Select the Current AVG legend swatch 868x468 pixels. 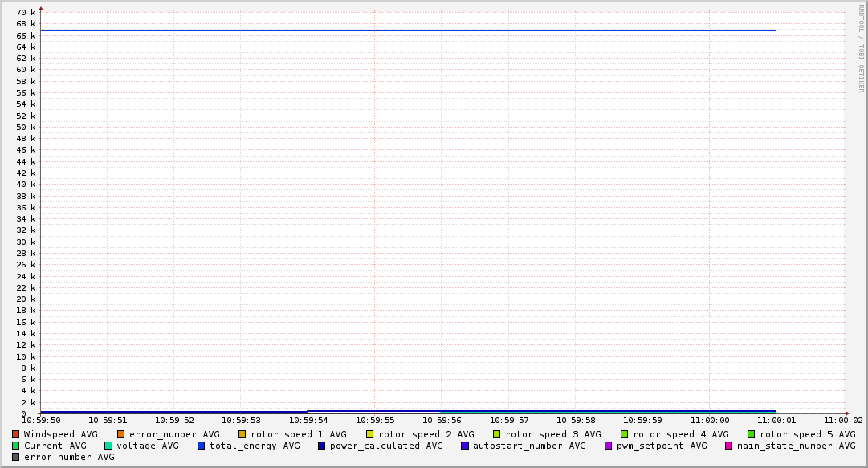click(x=16, y=446)
